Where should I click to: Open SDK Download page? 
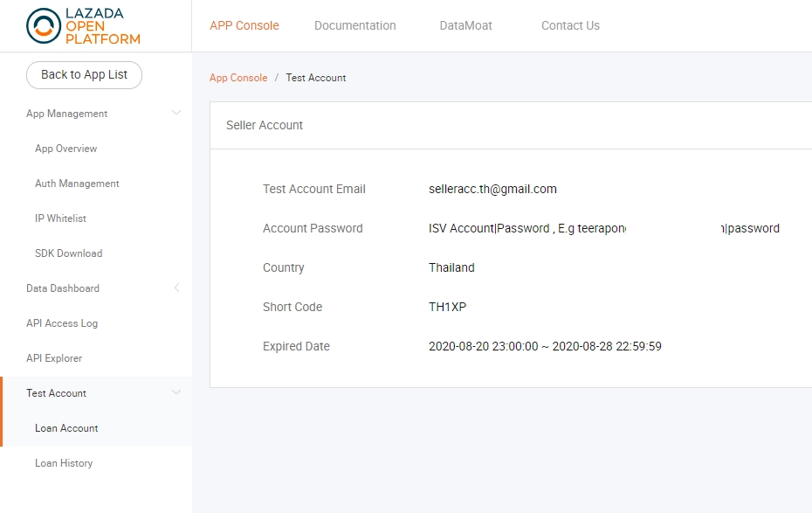[x=68, y=253]
